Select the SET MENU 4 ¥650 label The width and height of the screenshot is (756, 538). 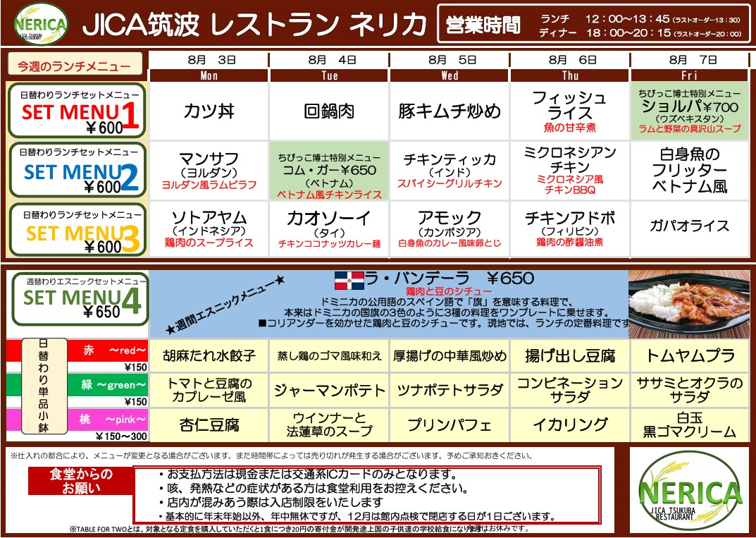point(80,299)
